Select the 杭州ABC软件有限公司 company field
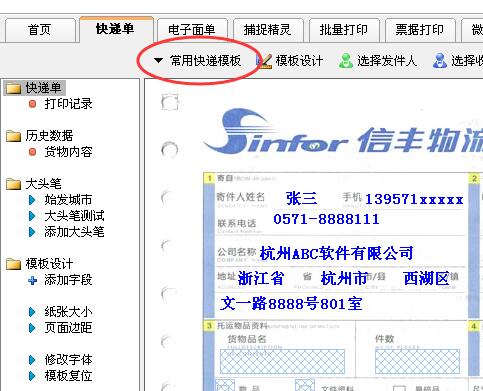The image size is (483, 391). [336, 253]
